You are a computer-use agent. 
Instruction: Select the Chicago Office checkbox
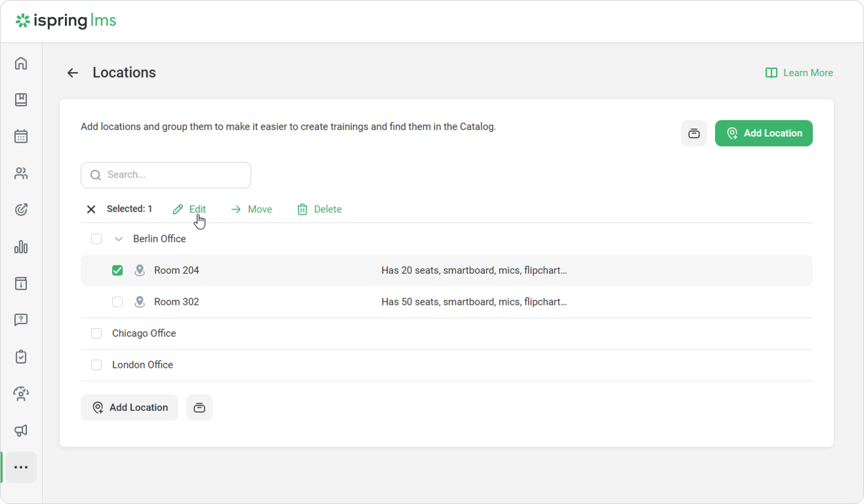pyautogui.click(x=96, y=333)
